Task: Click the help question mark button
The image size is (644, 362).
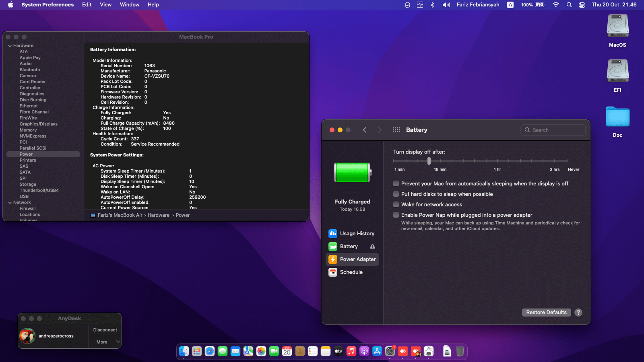Action: tap(578, 313)
